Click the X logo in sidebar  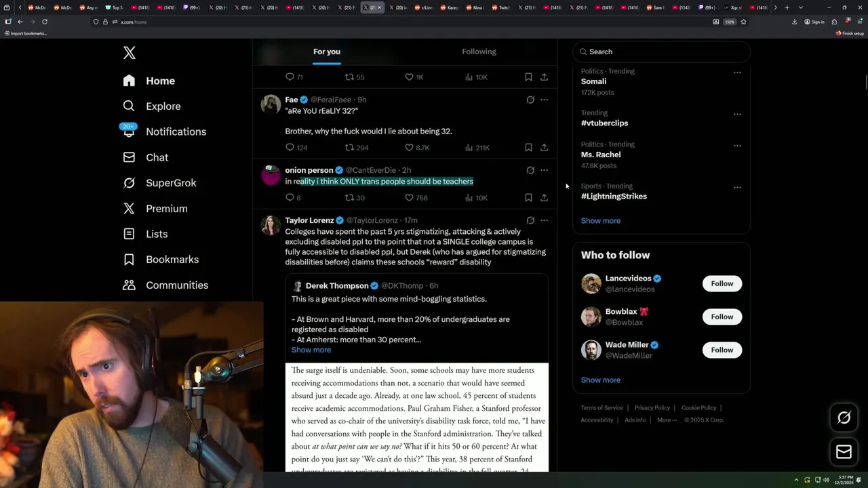[x=129, y=53]
